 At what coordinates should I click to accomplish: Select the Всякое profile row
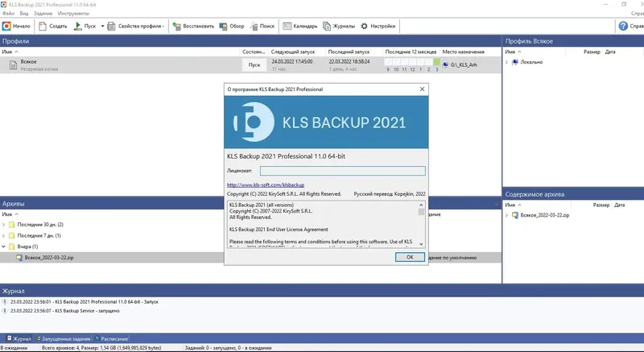(x=250, y=65)
